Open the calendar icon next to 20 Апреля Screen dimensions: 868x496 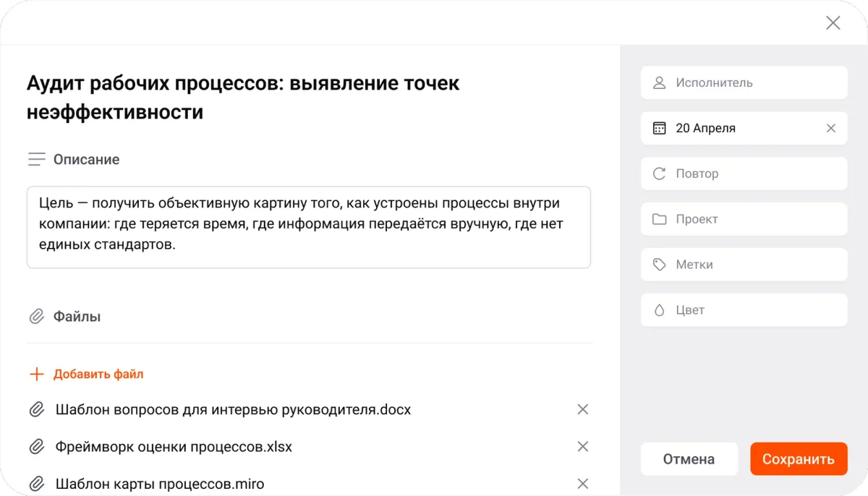tap(659, 128)
